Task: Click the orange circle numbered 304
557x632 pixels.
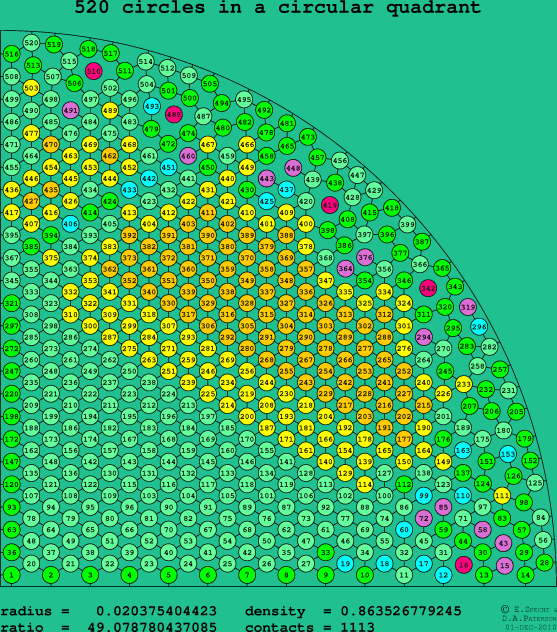Action: 286,326
